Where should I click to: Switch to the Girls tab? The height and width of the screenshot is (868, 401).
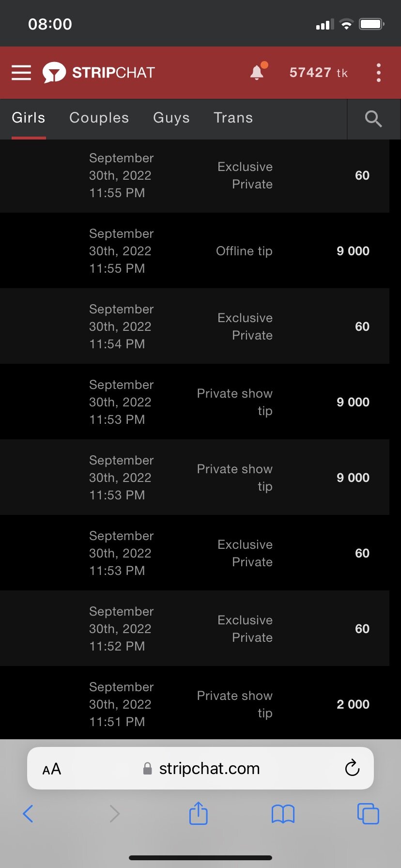point(29,118)
